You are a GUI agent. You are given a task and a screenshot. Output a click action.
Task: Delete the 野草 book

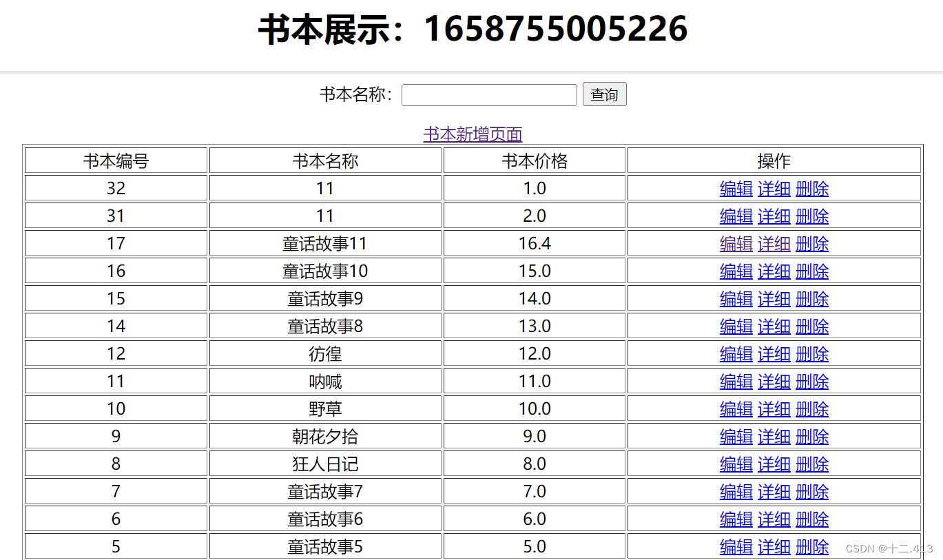click(812, 409)
